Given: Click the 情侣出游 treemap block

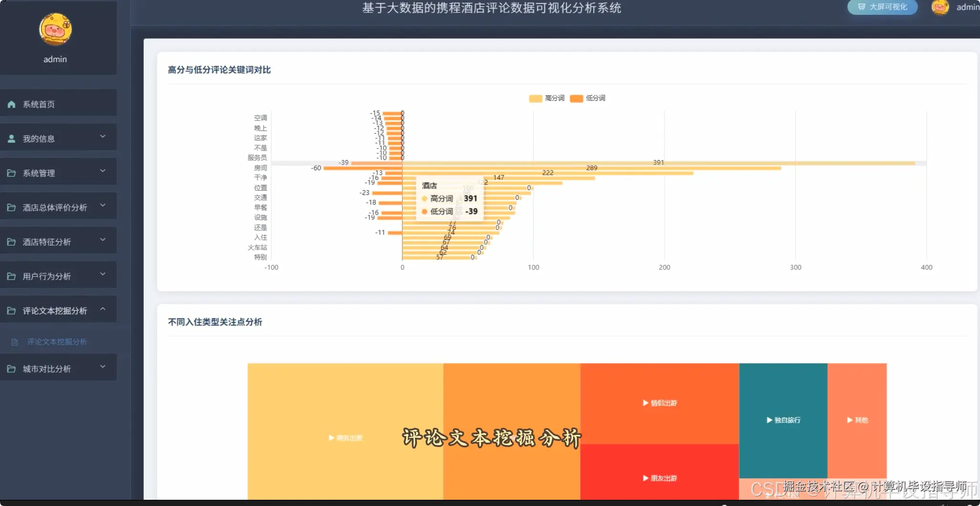Looking at the screenshot, I should pos(660,403).
